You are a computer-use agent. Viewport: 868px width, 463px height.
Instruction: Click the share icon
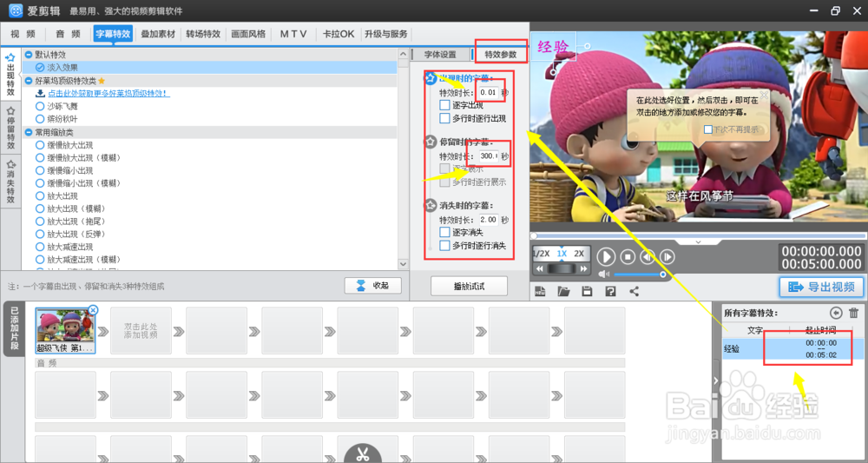coord(635,291)
